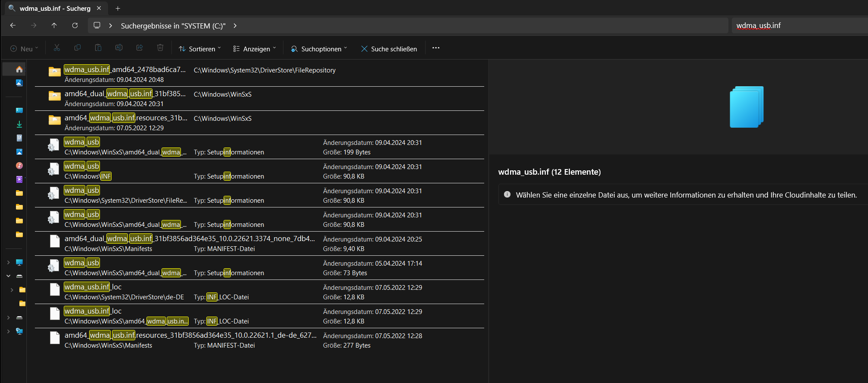Go up one folder level
Viewport: 868px width, 383px height.
coord(54,25)
